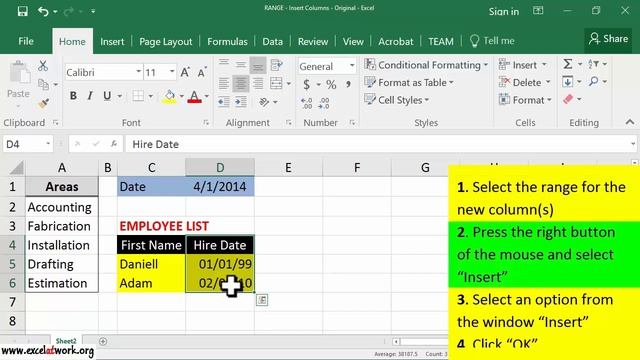
Task: Switch to the Formulas tab
Action: [x=227, y=42]
